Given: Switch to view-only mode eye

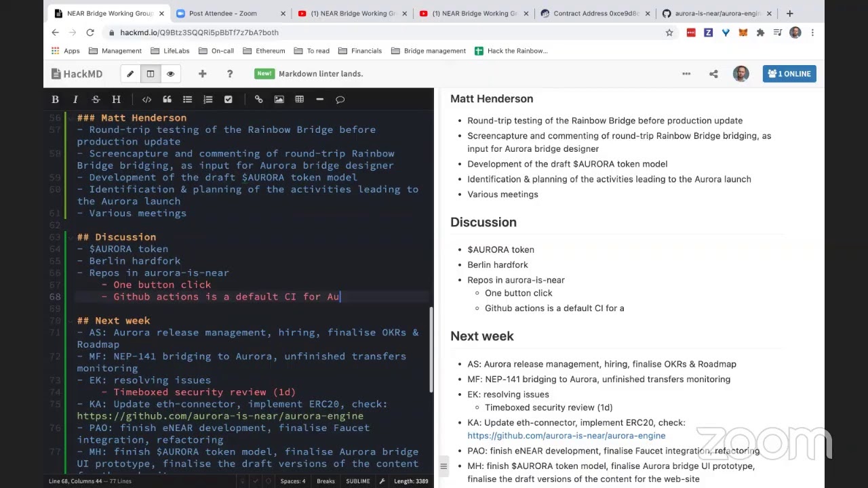Looking at the screenshot, I should click(x=170, y=74).
